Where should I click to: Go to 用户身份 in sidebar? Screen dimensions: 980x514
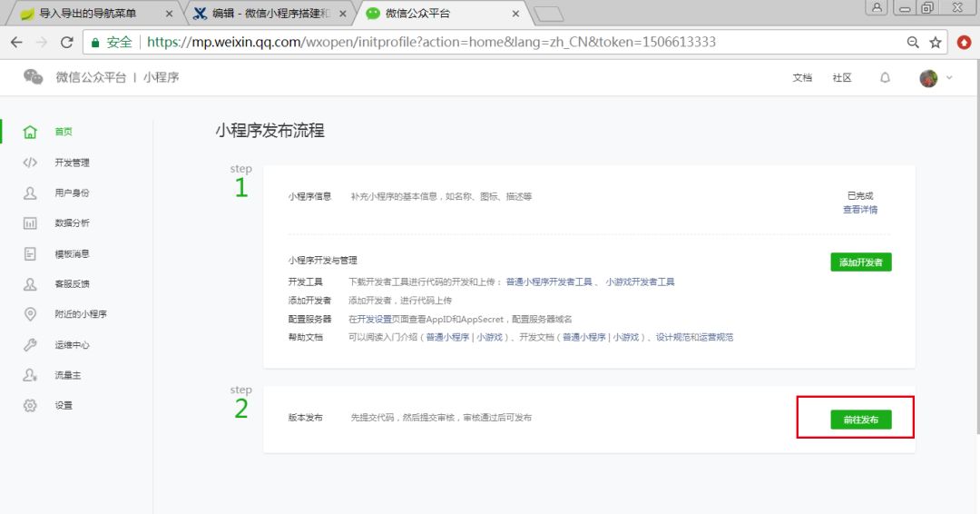[72, 193]
